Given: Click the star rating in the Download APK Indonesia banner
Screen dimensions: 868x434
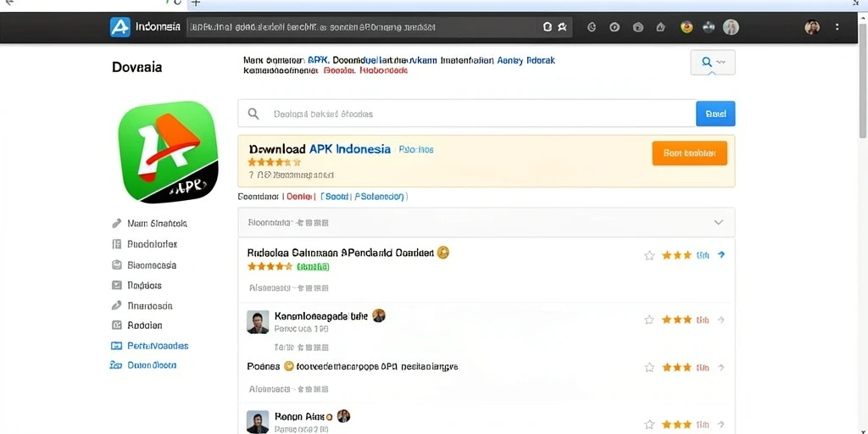Looking at the screenshot, I should pyautogui.click(x=275, y=162).
